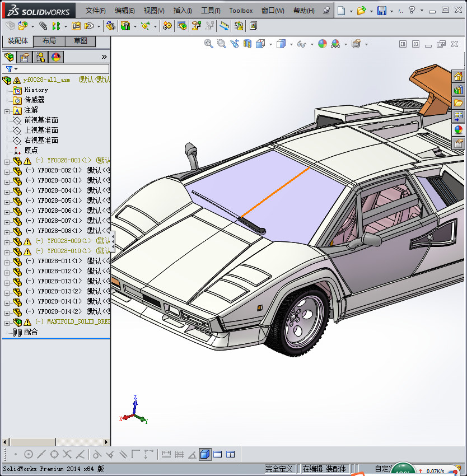Viewport: 467px width, 476px height.
Task: Click the house icon in the right task pane
Action: [459, 77]
